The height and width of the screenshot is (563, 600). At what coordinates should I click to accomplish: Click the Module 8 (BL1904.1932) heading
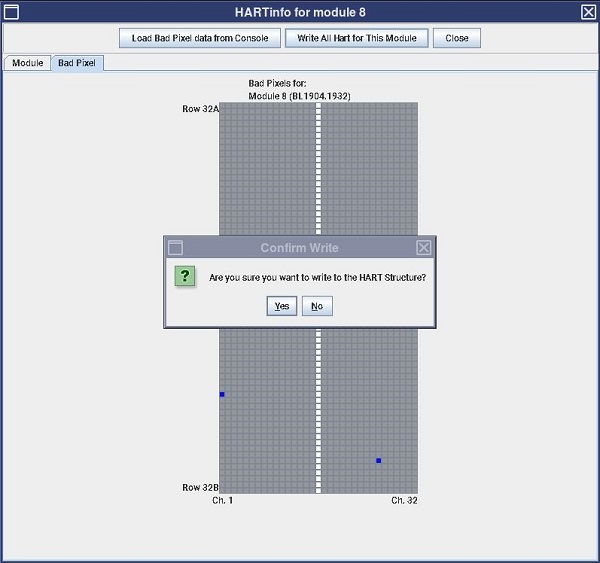coord(300,96)
